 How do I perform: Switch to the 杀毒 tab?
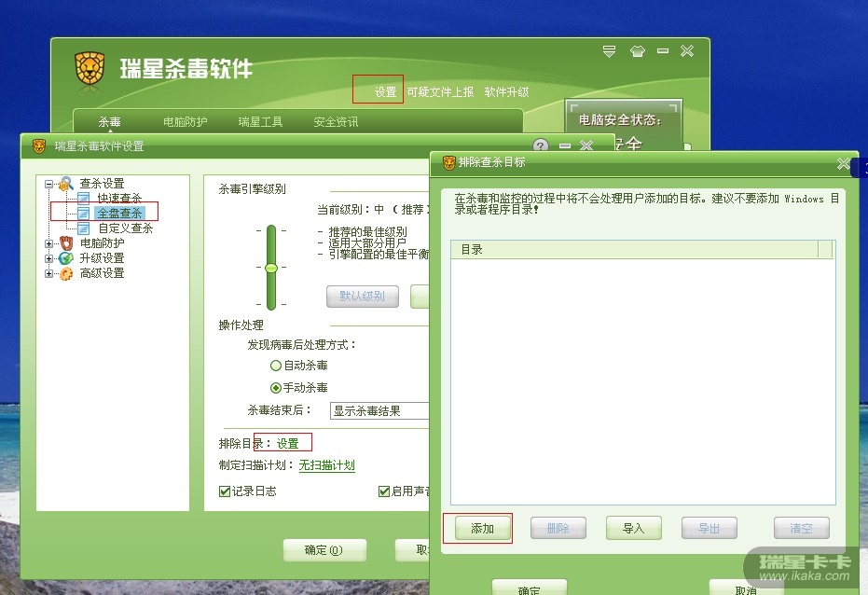point(110,122)
